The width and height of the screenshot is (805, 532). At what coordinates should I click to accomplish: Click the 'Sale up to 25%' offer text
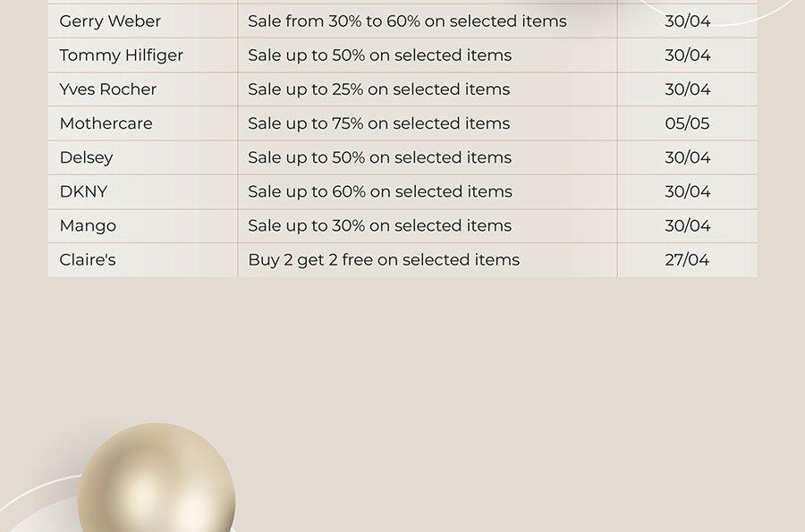[379, 89]
